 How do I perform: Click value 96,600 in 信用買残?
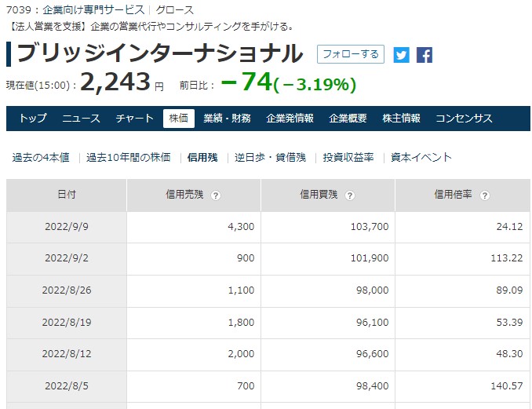pos(372,354)
